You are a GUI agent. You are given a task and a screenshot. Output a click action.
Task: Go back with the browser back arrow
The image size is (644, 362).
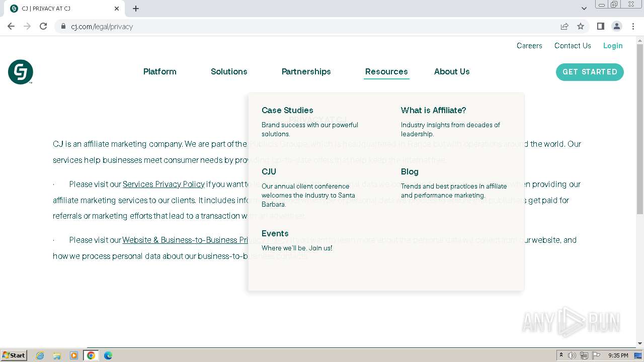pos(11,26)
